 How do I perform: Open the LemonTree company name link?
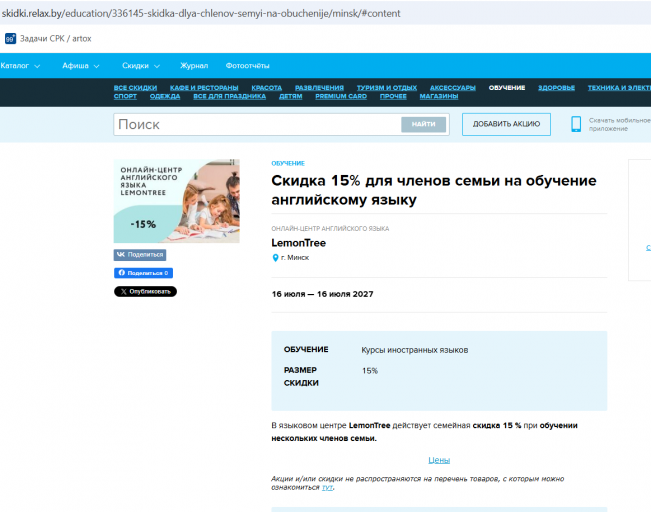click(x=299, y=243)
